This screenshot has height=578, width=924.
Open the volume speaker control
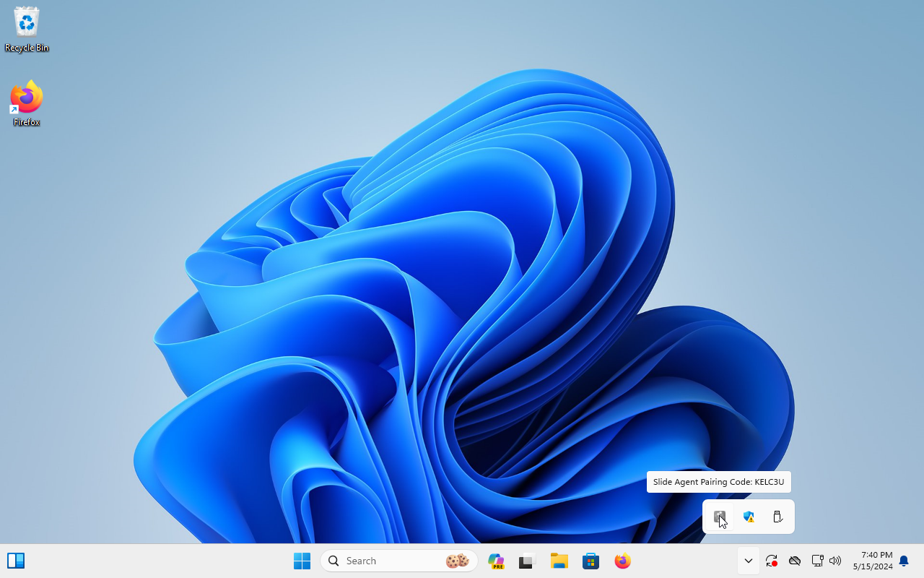tap(836, 561)
